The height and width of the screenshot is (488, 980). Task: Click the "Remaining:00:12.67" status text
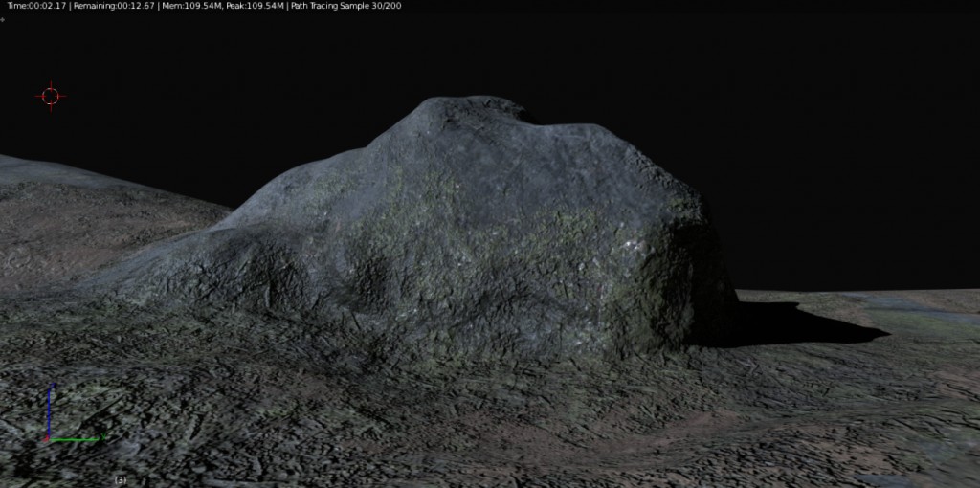(x=114, y=6)
